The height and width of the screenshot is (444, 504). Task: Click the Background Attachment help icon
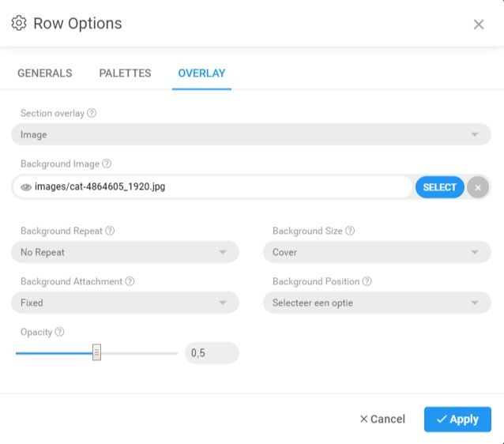click(x=130, y=282)
